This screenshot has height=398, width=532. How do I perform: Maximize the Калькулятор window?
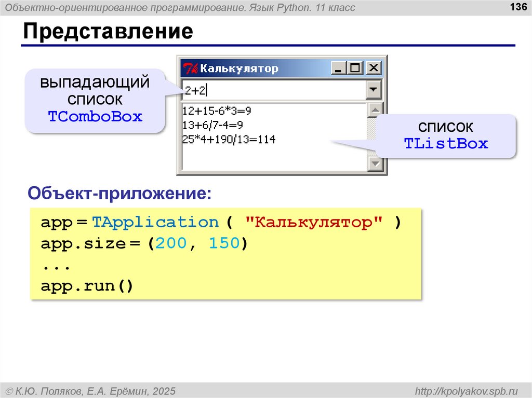(355, 68)
